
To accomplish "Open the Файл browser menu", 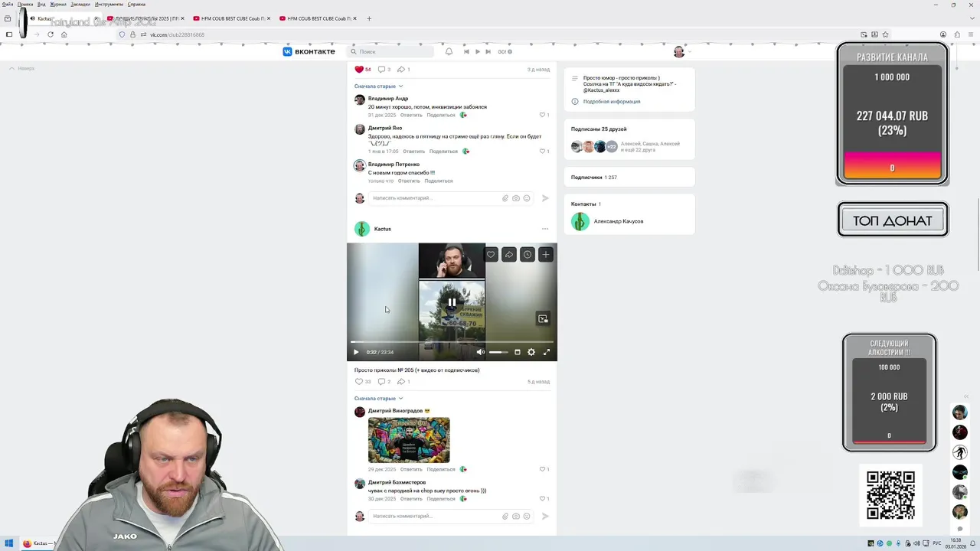I will pyautogui.click(x=8, y=4).
